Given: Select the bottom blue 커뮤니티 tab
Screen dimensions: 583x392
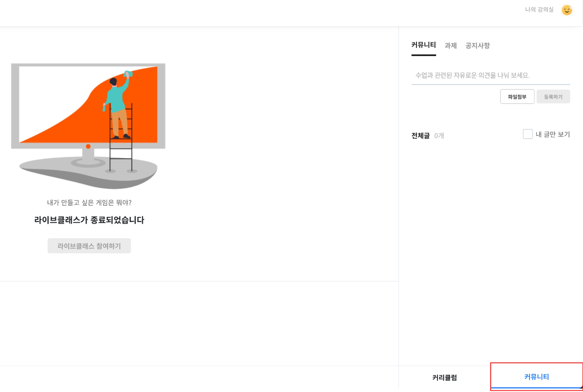Looking at the screenshot, I should pyautogui.click(x=536, y=377).
